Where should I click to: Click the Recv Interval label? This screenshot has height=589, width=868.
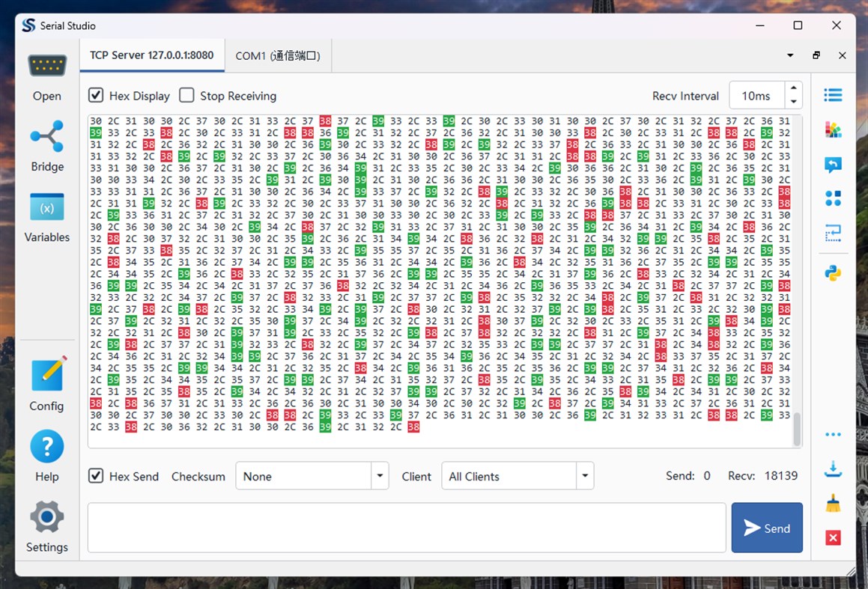685,96
